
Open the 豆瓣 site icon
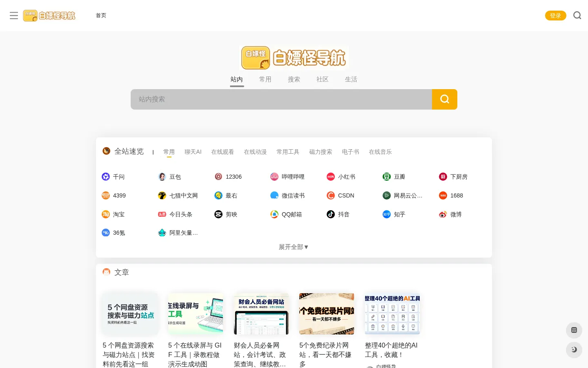tap(387, 177)
